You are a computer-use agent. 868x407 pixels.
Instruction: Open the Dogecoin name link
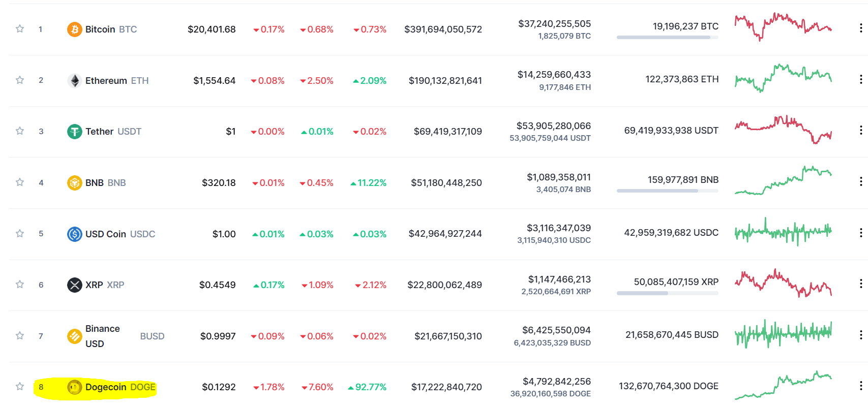(x=106, y=387)
